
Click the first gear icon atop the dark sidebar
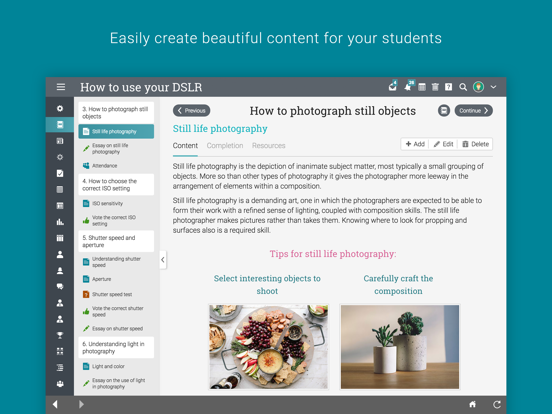(x=60, y=108)
